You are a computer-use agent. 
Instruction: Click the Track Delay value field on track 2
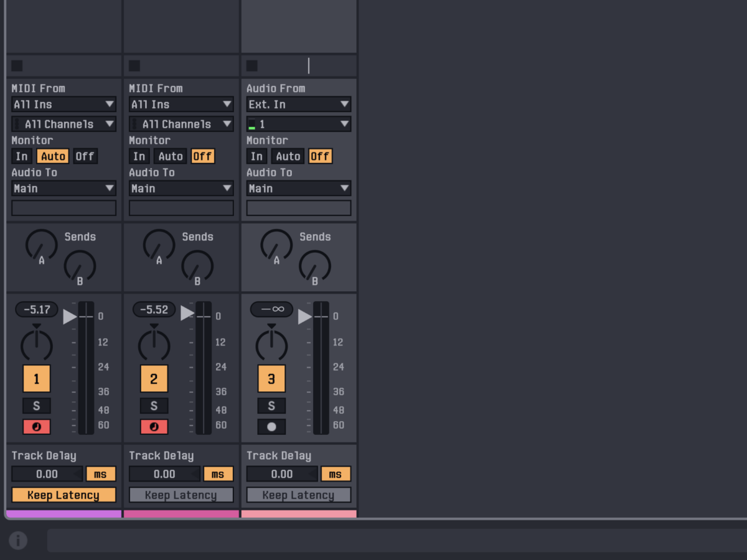click(164, 474)
